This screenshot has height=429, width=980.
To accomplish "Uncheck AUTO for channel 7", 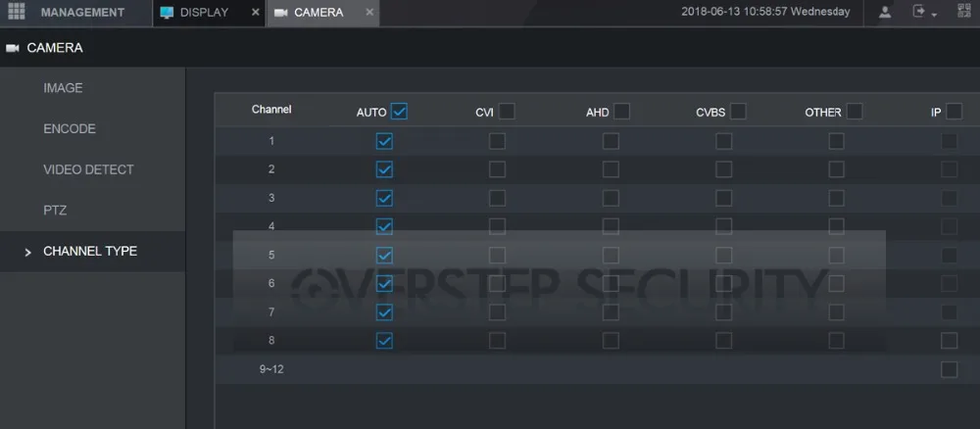I will [384, 311].
